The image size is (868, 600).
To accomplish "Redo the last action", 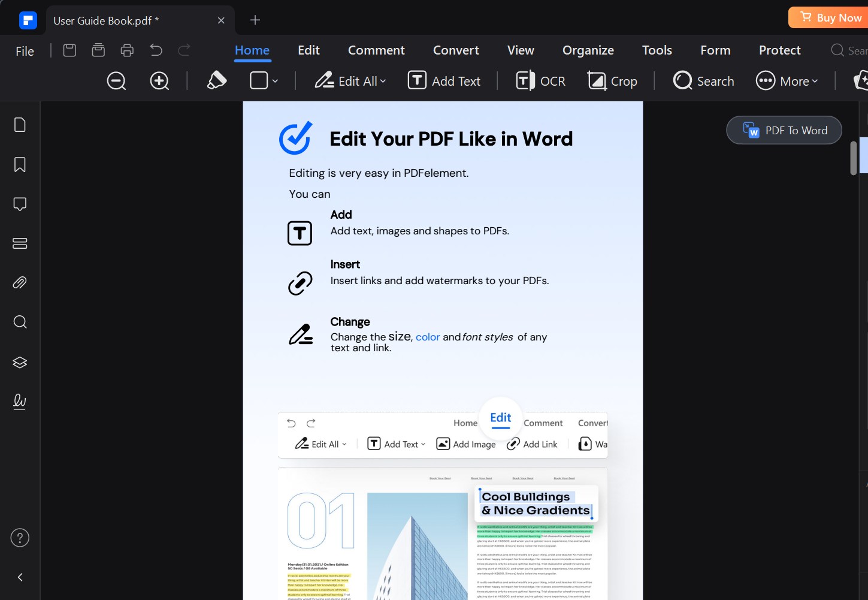I will 185,50.
